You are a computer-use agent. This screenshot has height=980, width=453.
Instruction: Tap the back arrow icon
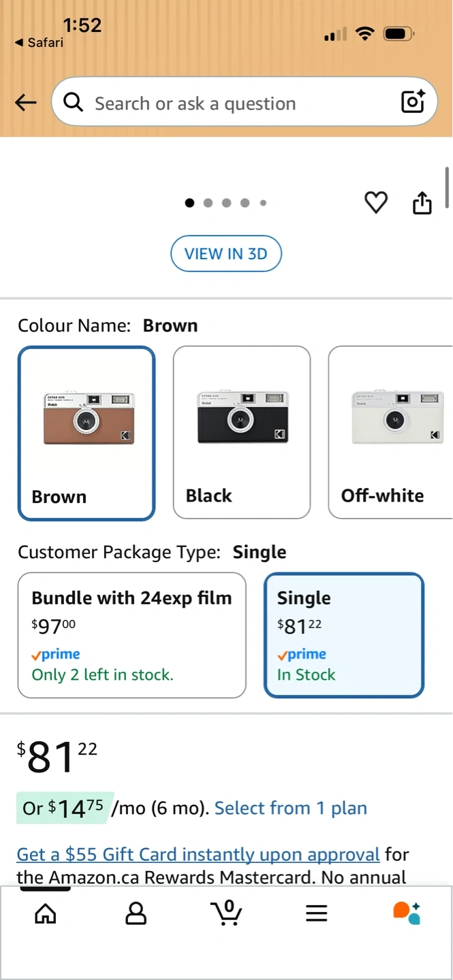pyautogui.click(x=26, y=103)
